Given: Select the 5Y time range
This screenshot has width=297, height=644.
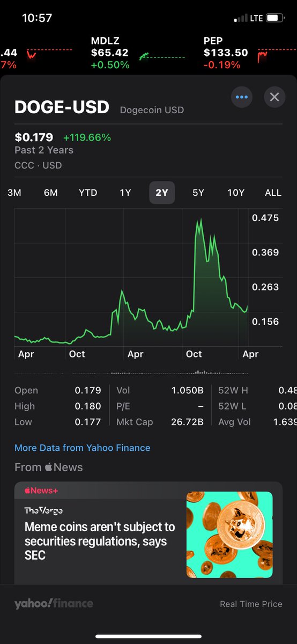Looking at the screenshot, I should [x=198, y=193].
